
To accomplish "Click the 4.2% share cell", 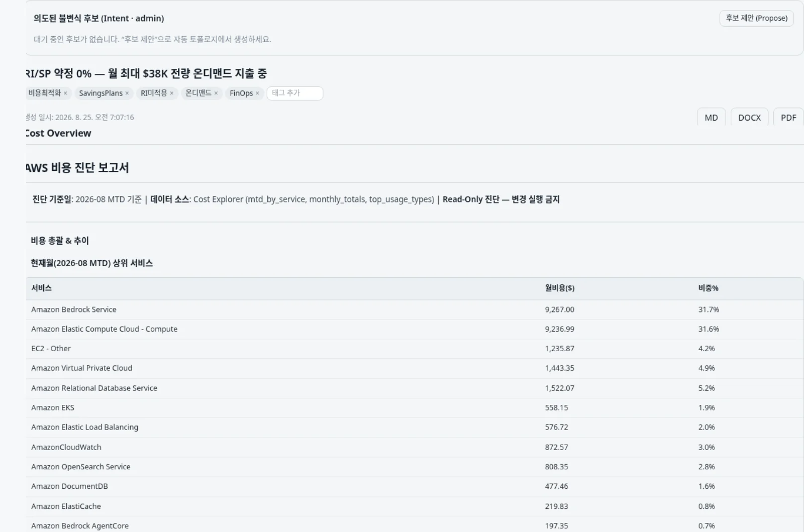I will click(x=707, y=349).
